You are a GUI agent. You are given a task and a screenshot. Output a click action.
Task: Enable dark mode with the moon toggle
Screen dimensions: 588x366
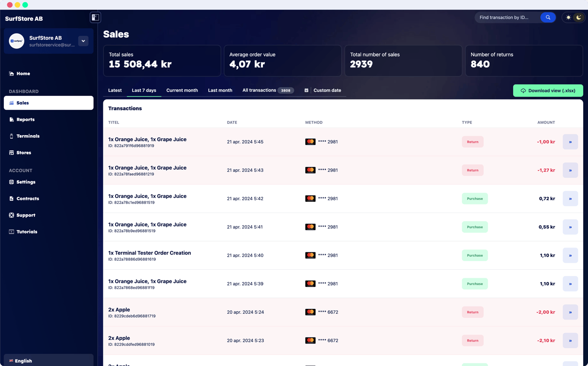(578, 17)
